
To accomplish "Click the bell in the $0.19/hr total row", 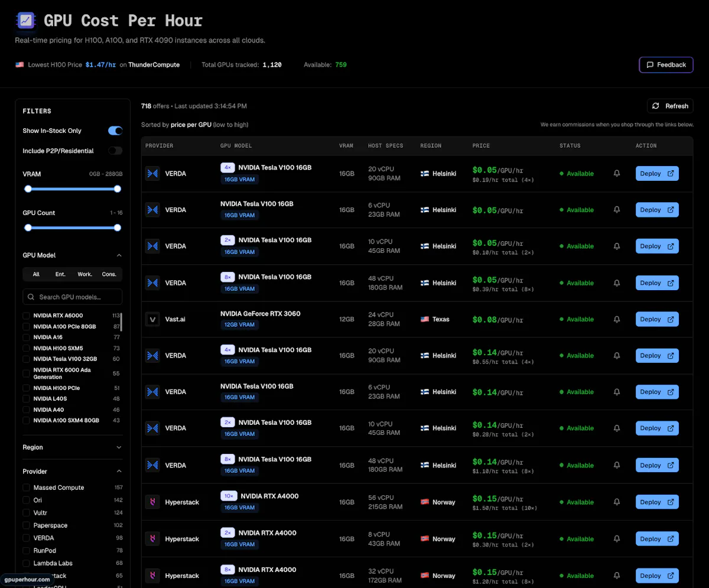I will 617,174.
